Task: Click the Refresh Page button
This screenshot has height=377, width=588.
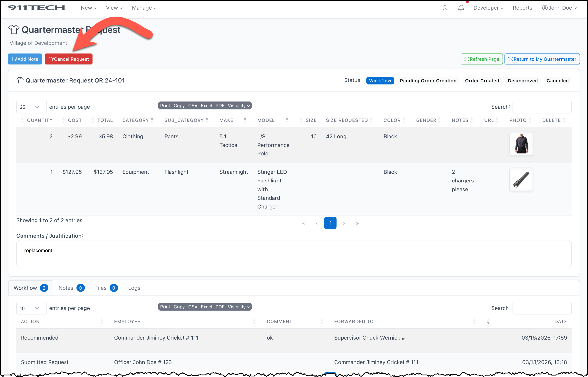Action: tap(482, 59)
